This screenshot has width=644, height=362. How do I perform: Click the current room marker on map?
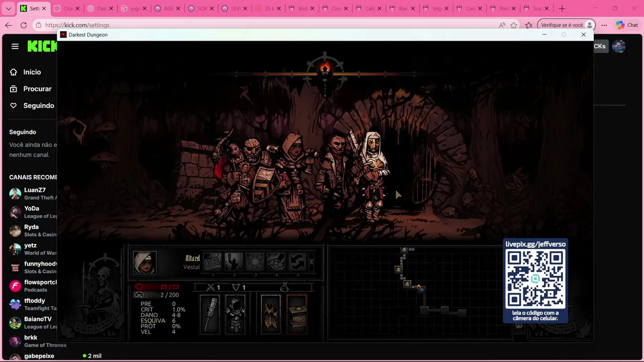(419, 288)
